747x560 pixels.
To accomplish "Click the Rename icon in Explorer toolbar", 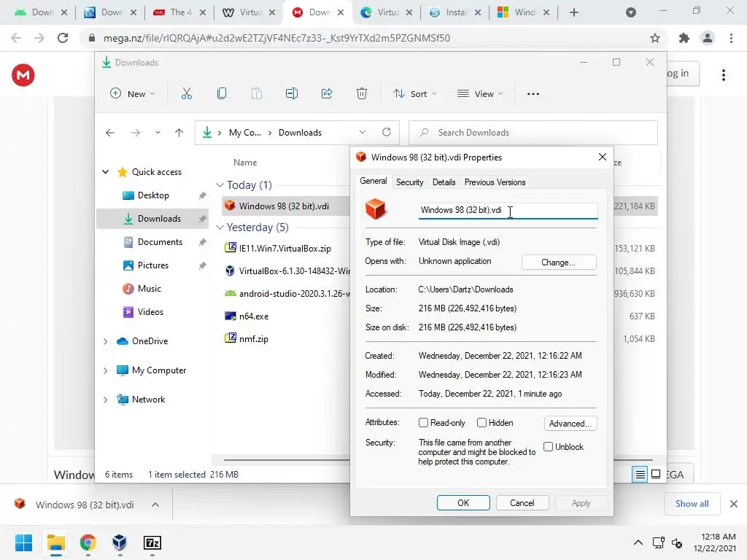I will click(x=292, y=94).
